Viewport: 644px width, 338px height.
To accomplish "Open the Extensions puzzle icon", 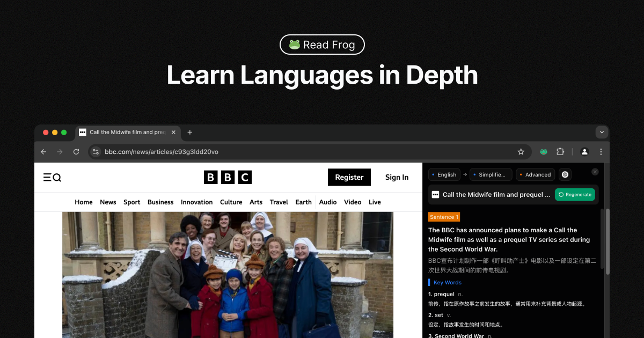I will pos(560,152).
